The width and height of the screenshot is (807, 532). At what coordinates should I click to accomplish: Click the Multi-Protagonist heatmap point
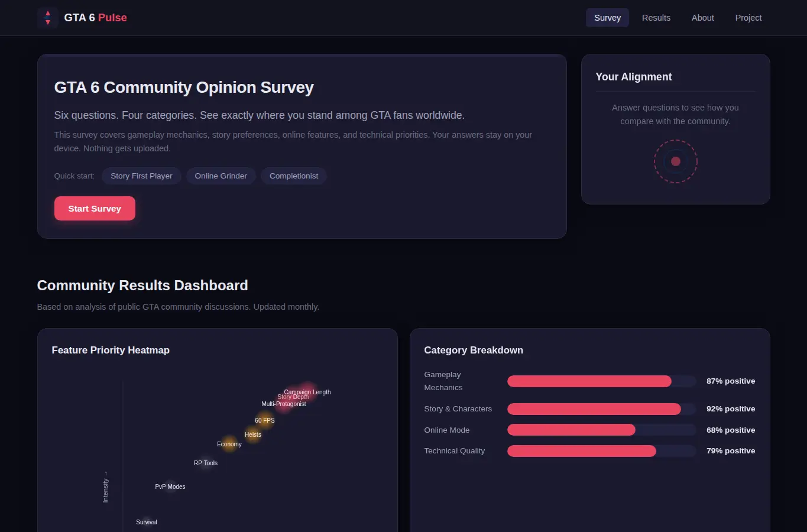(284, 404)
